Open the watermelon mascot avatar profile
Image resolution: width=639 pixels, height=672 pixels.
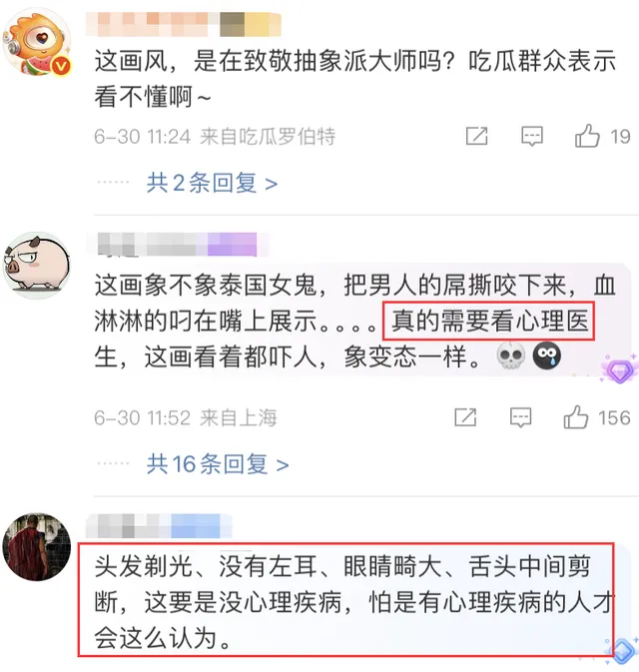(37, 43)
